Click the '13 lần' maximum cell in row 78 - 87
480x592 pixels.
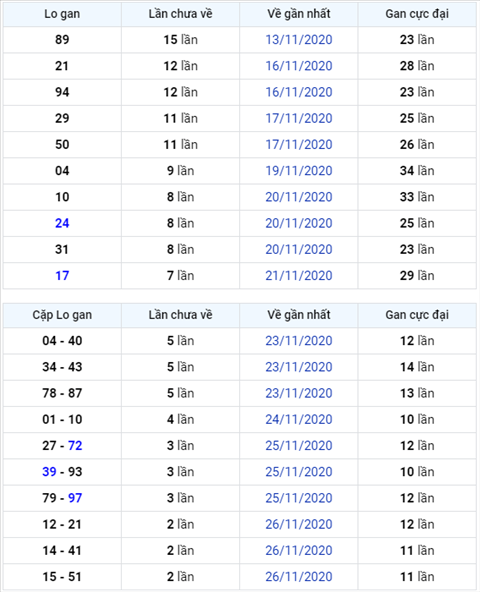(x=417, y=393)
